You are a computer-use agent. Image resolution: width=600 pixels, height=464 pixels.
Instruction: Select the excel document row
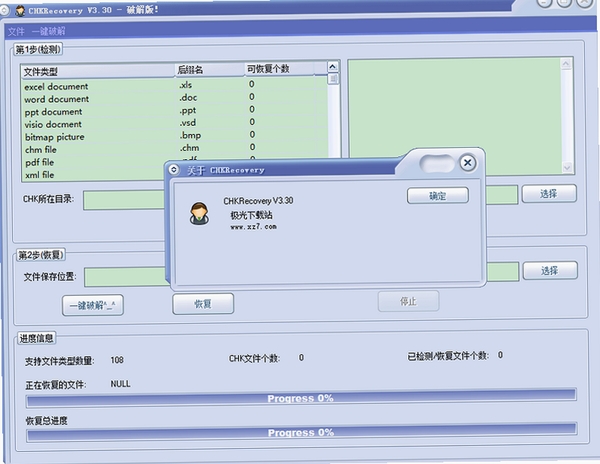click(x=174, y=86)
